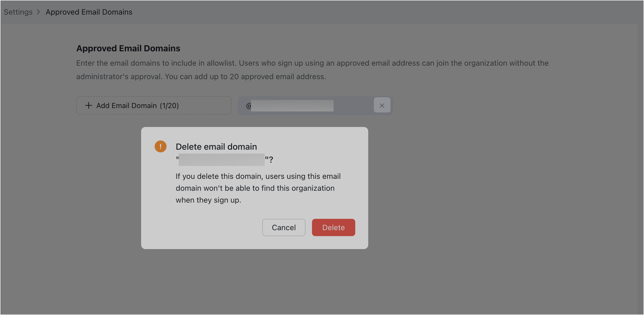Click the breadcrumb chevron after Settings
The width and height of the screenshot is (644, 315).
pyautogui.click(x=39, y=12)
